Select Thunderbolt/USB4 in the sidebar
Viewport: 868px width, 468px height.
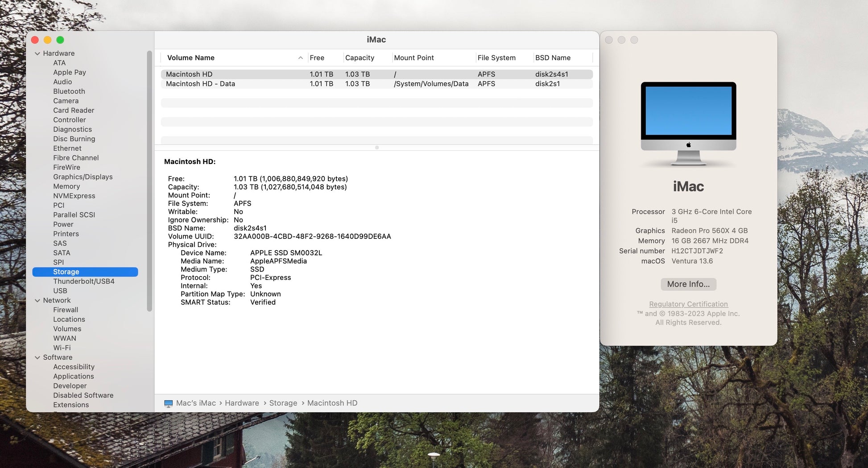pos(84,281)
